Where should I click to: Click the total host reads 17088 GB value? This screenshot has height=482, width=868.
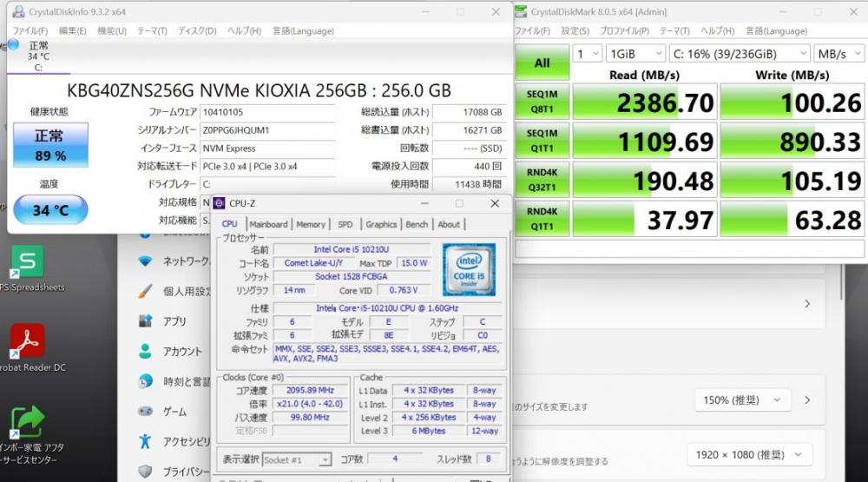pyautogui.click(x=469, y=112)
